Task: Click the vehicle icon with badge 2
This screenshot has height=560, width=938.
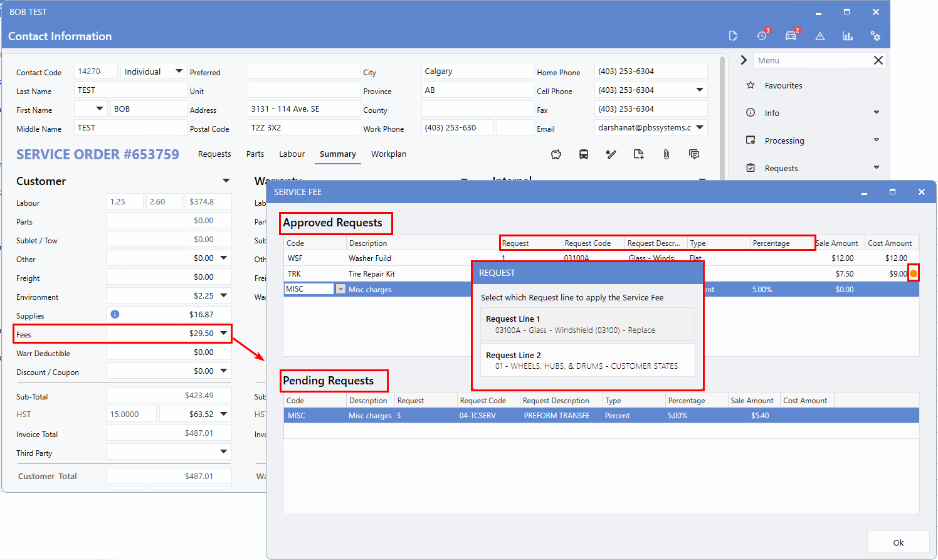Action: pyautogui.click(x=791, y=36)
